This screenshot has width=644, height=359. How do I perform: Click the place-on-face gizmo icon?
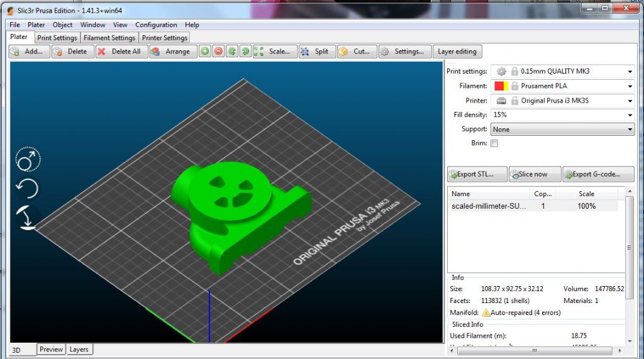click(27, 218)
